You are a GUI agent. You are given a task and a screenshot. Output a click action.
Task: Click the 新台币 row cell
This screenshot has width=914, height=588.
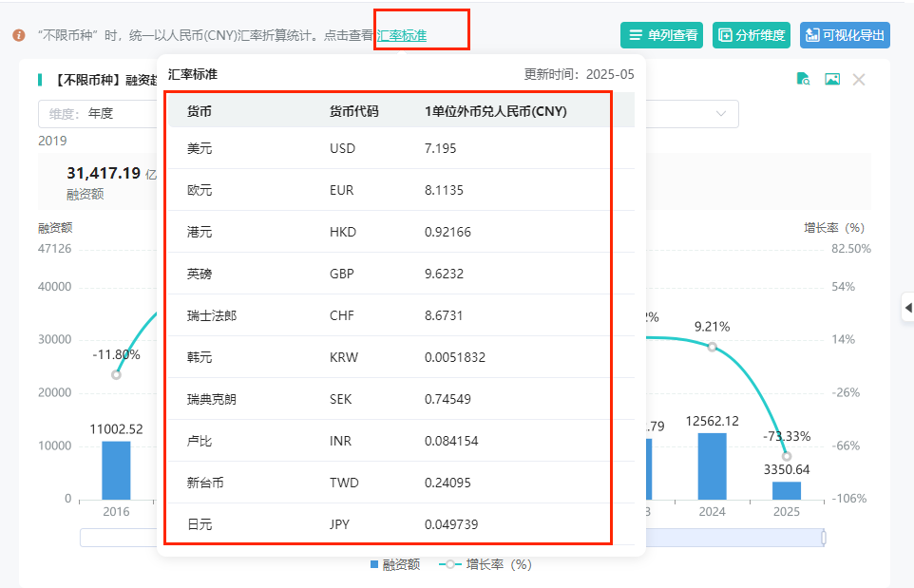click(205, 483)
